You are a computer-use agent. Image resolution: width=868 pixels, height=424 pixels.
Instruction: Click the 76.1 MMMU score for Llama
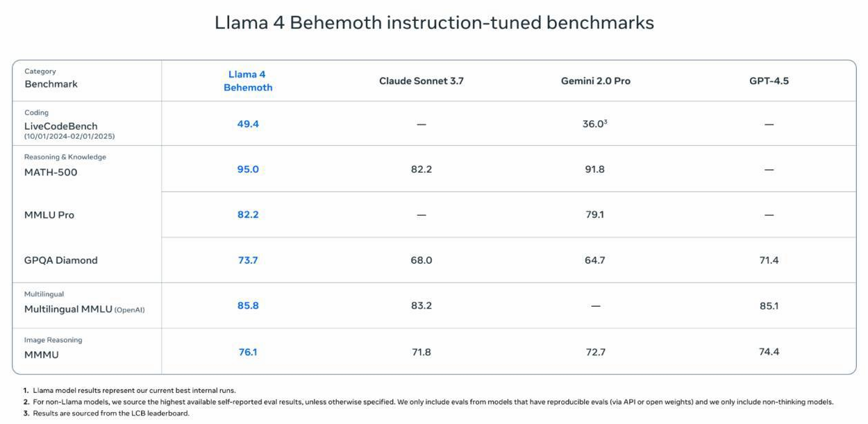pos(248,352)
